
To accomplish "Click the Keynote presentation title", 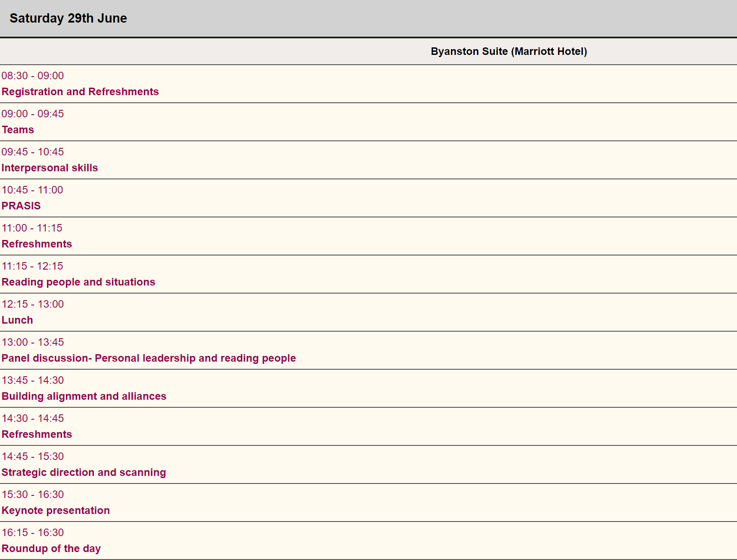I will [56, 510].
